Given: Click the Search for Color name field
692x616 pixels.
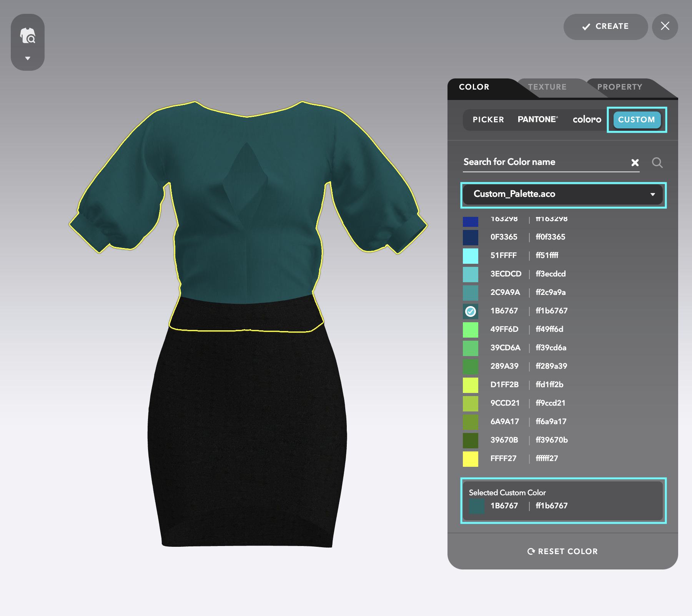Looking at the screenshot, I should 546,162.
